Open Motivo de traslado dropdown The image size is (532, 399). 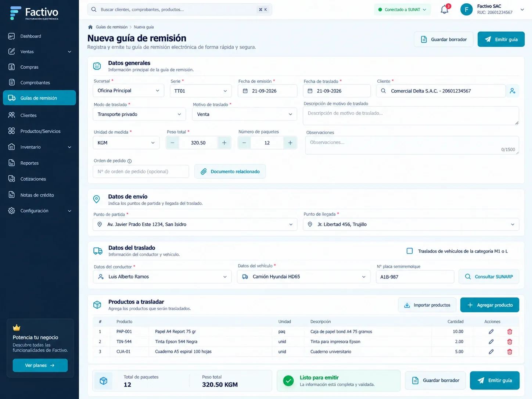[244, 114]
